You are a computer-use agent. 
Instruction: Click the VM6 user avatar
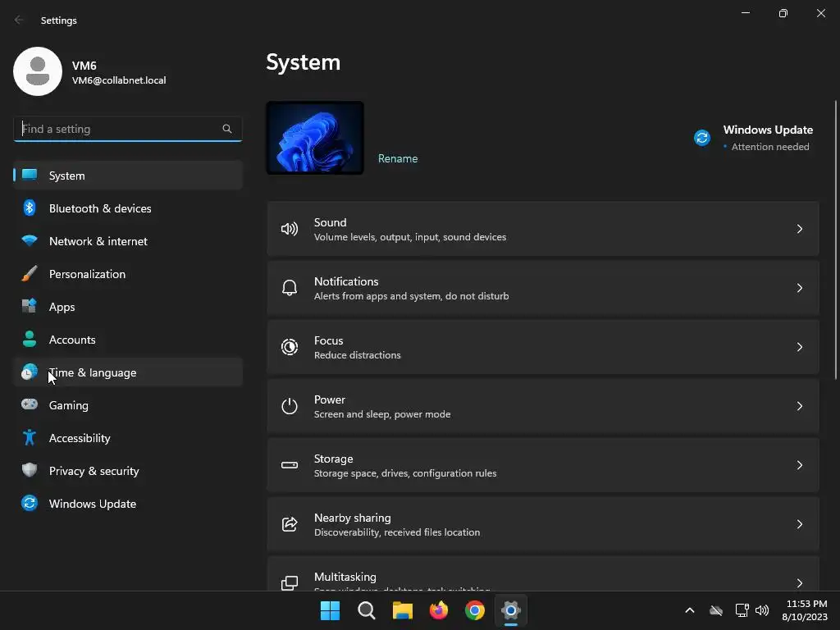(x=38, y=71)
